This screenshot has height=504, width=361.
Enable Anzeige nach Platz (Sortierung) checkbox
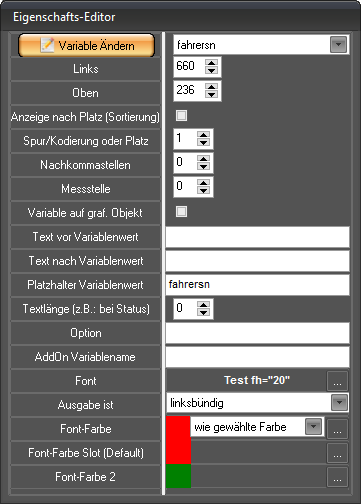(181, 116)
